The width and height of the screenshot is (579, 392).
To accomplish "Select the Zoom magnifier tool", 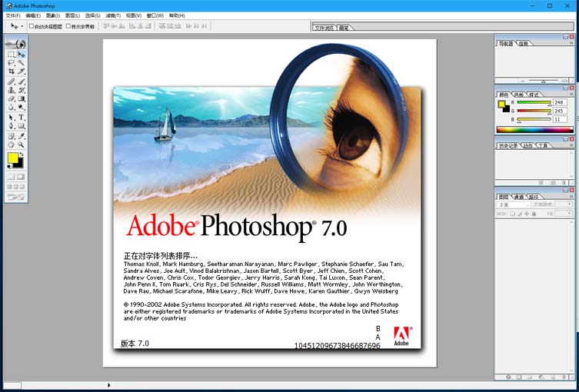I will [x=22, y=145].
